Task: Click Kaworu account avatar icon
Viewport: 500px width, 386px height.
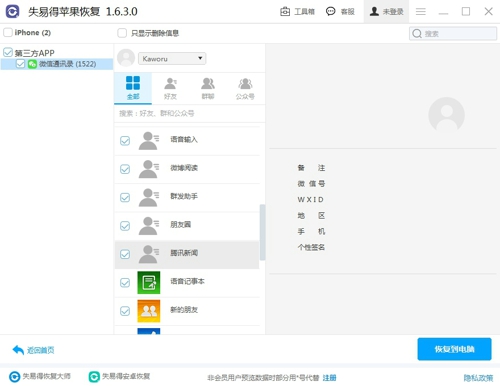Action: (126, 58)
